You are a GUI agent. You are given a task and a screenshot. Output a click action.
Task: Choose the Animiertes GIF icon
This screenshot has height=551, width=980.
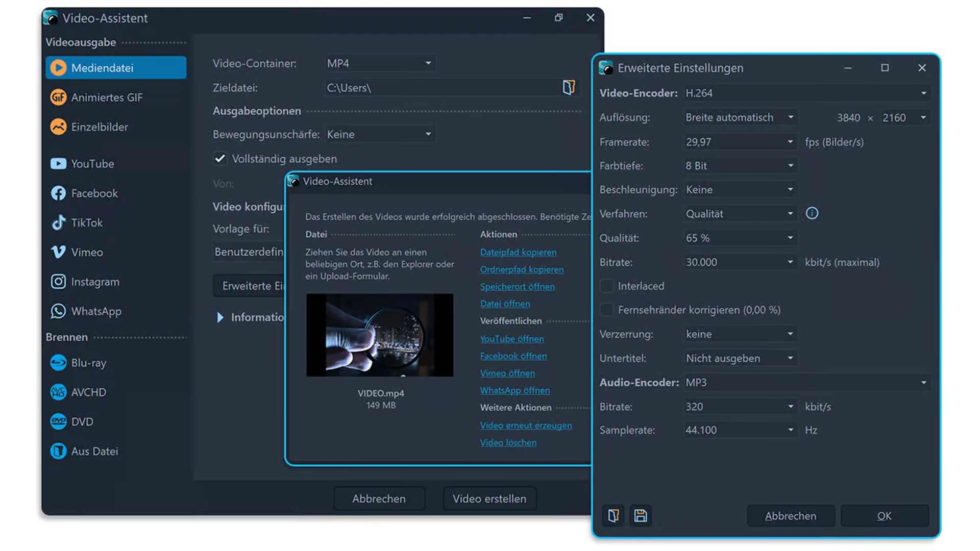[58, 97]
